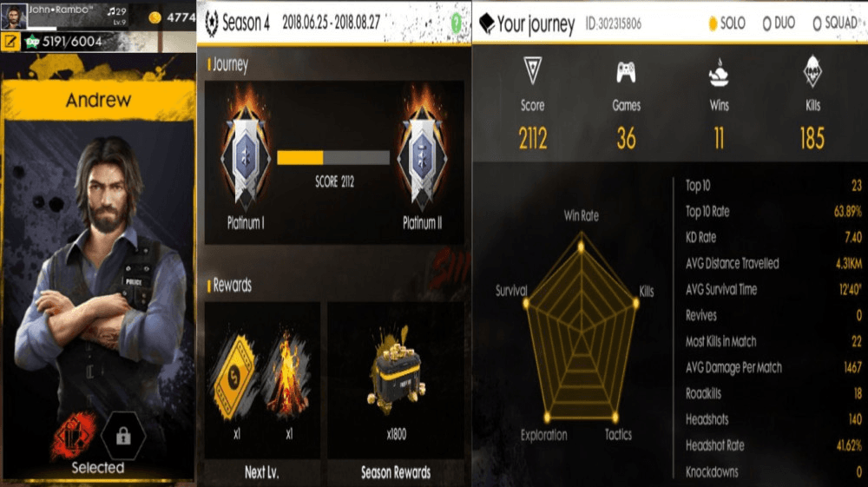868x487 pixels.
Task: Click the rank score progress bar
Action: [x=333, y=158]
